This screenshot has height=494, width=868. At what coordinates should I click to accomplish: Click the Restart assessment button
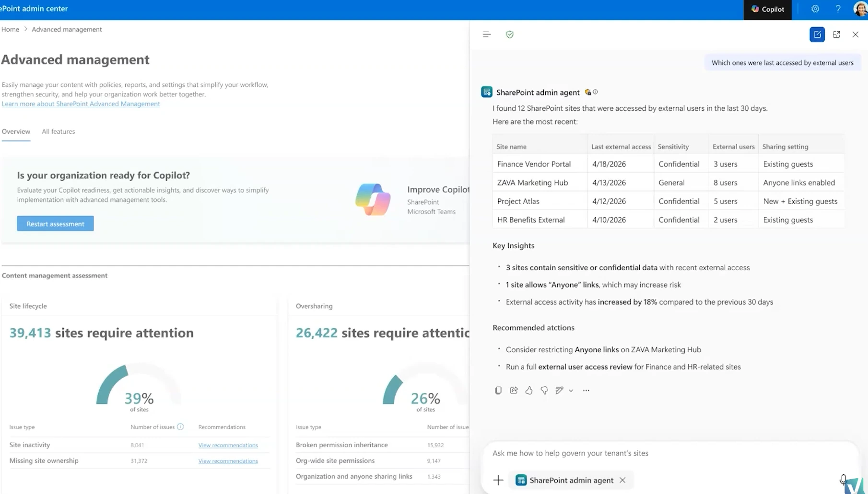55,224
